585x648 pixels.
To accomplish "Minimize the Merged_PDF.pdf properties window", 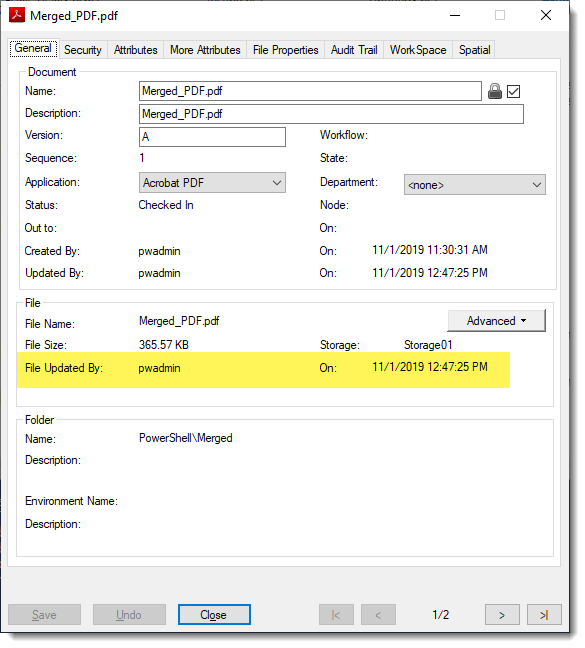I will (x=455, y=16).
